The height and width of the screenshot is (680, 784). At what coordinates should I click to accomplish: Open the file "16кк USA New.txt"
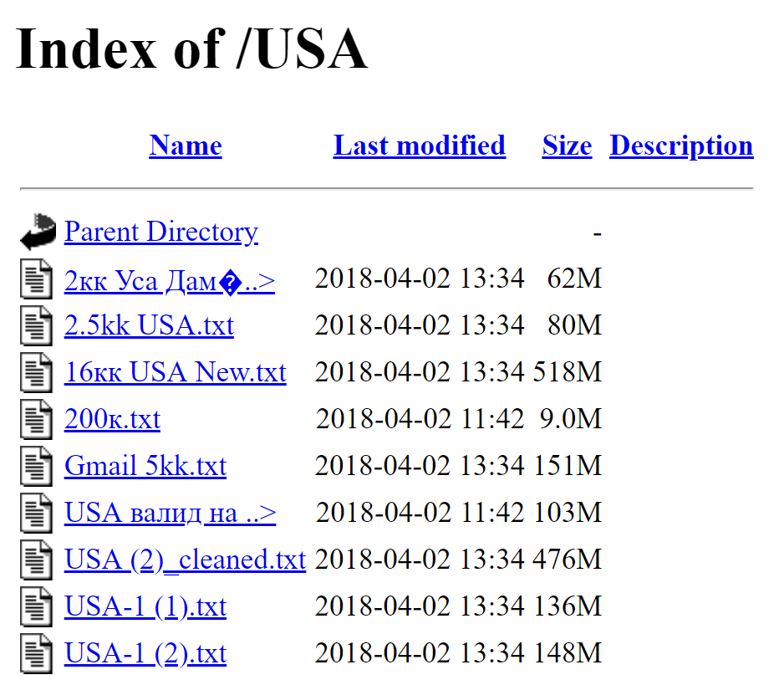(x=175, y=372)
